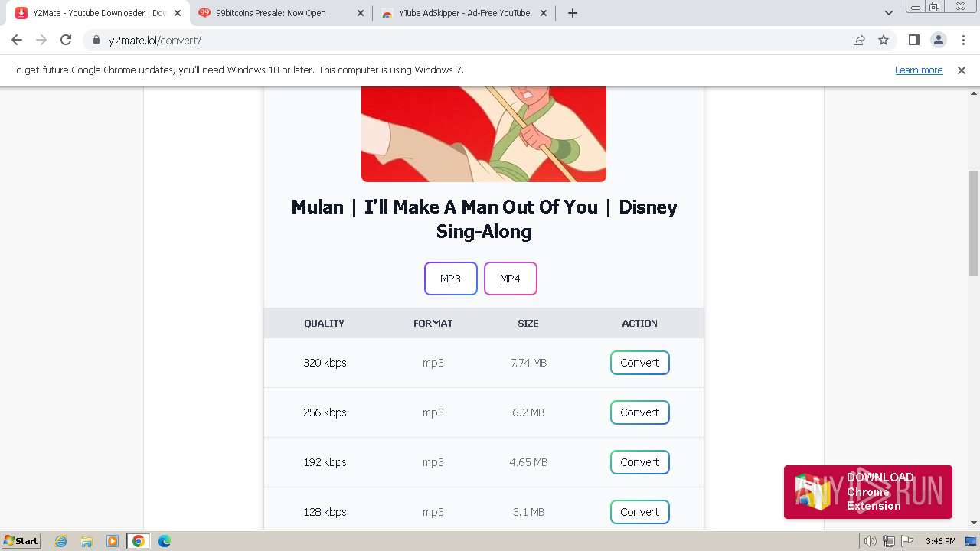This screenshot has width=980, height=551.
Task: Convert the 192 kbps mp3
Action: [x=640, y=462]
